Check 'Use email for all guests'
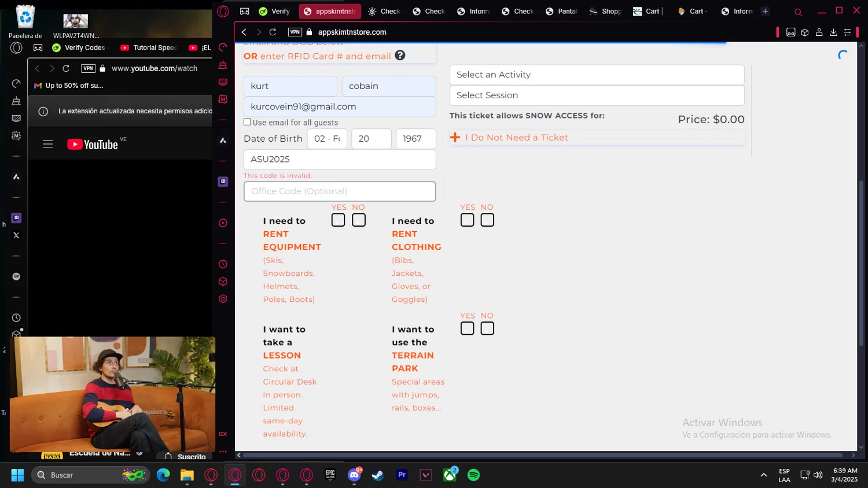 [x=247, y=122]
